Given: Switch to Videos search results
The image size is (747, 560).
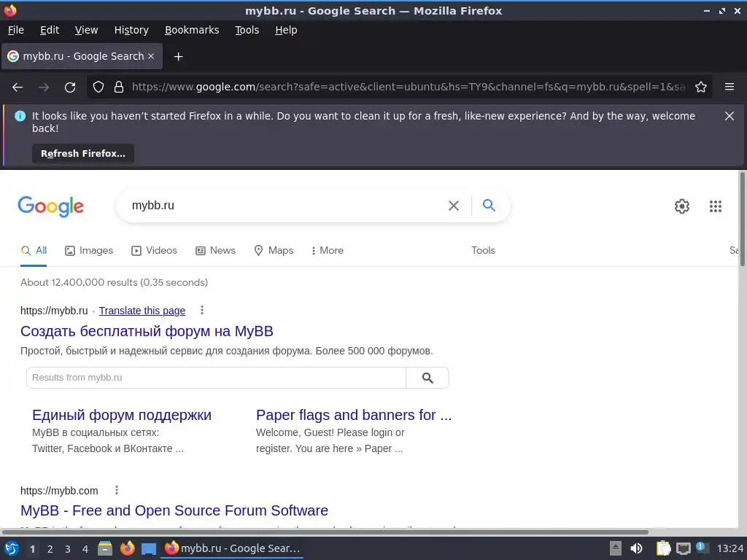Looking at the screenshot, I should 155,251.
